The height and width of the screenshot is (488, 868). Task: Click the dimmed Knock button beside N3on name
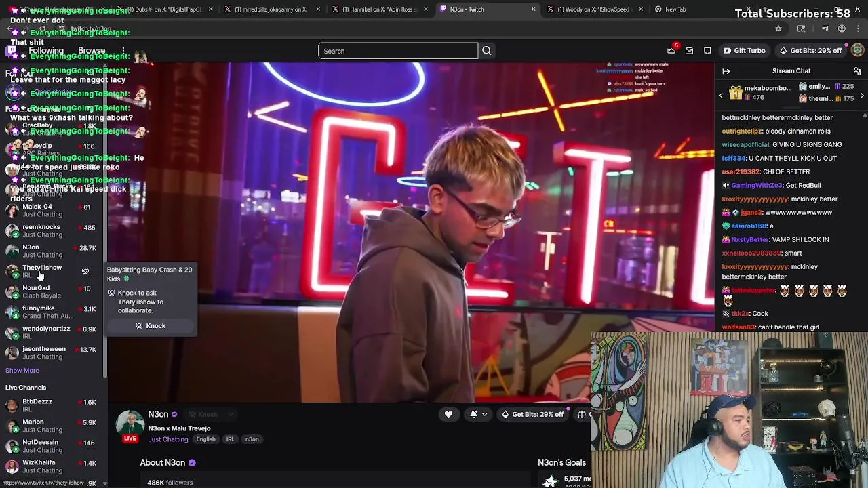pyautogui.click(x=203, y=414)
